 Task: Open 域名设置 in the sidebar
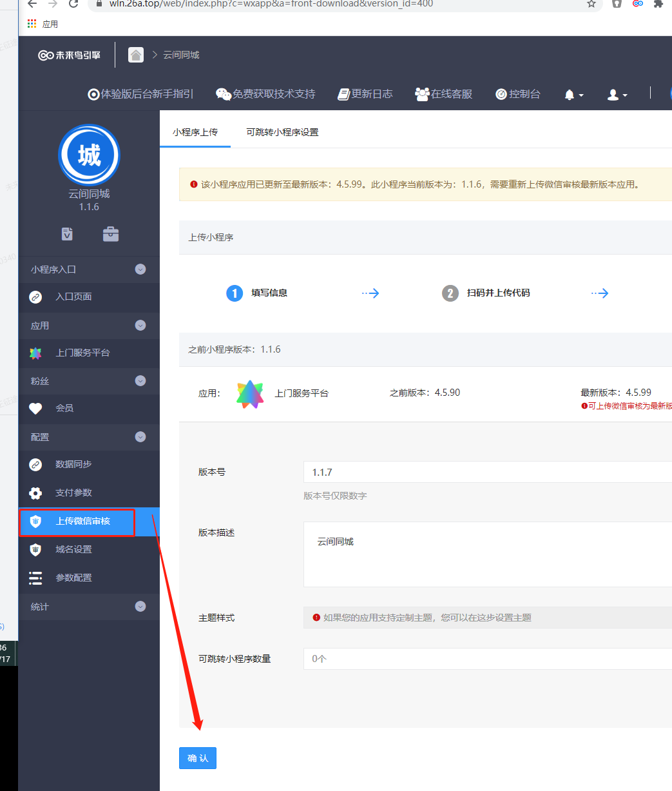[x=73, y=549]
